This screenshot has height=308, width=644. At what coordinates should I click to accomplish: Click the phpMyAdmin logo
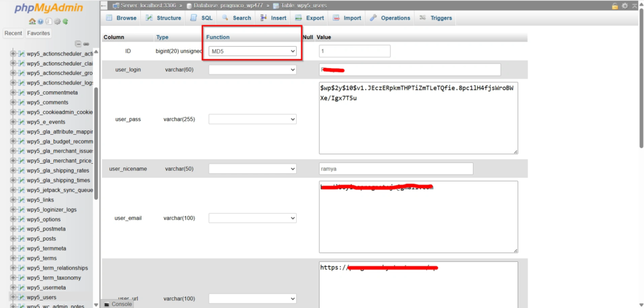point(48,8)
